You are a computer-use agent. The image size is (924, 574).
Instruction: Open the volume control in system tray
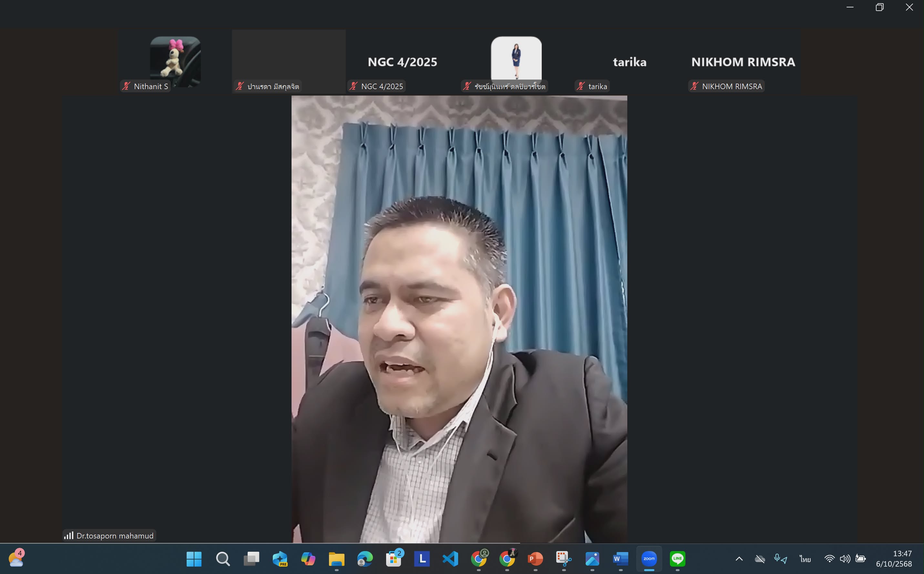tap(845, 559)
